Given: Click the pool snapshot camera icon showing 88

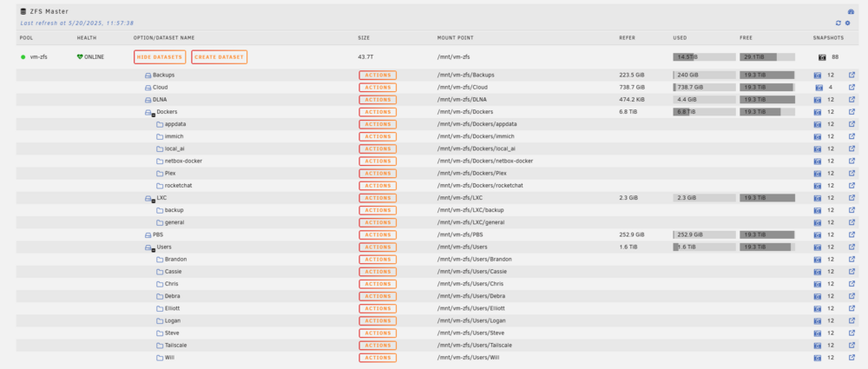Looking at the screenshot, I should pyautogui.click(x=822, y=57).
